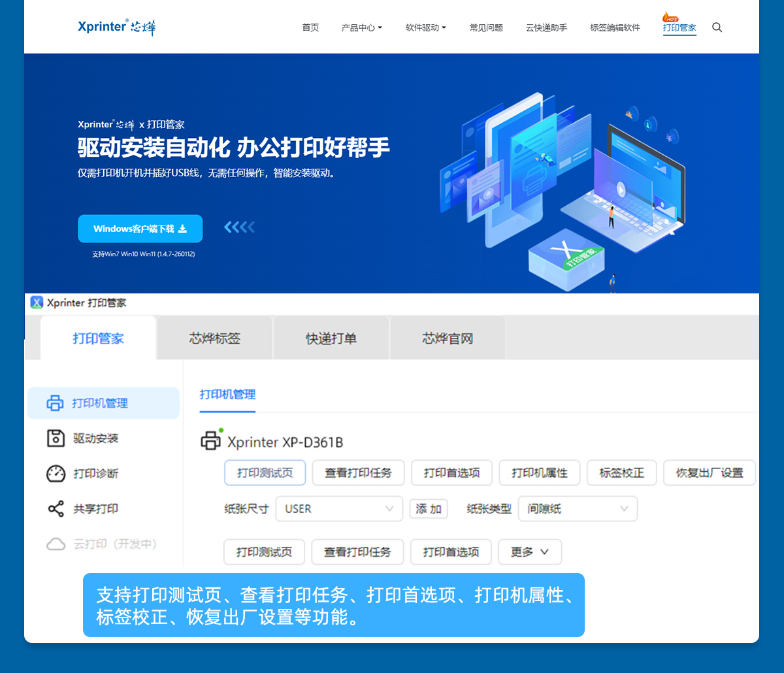
Task: Open the 产品中心 dropdown menu
Action: [x=361, y=27]
